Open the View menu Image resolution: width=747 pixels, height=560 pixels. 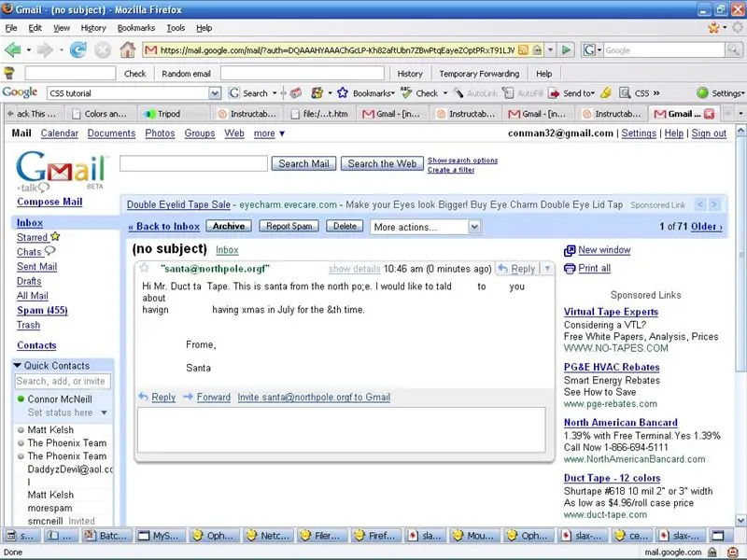click(62, 28)
